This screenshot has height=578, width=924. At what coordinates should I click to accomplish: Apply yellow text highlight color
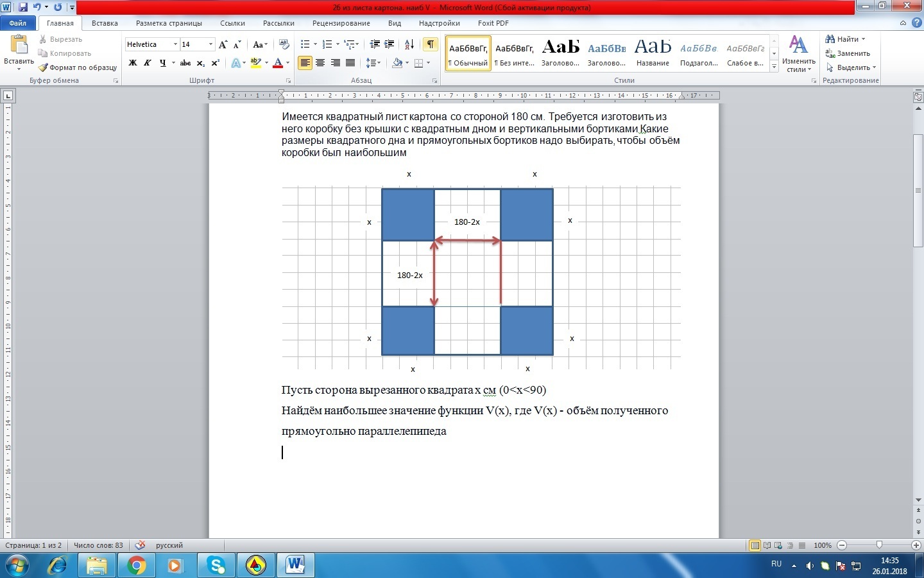tap(255, 63)
